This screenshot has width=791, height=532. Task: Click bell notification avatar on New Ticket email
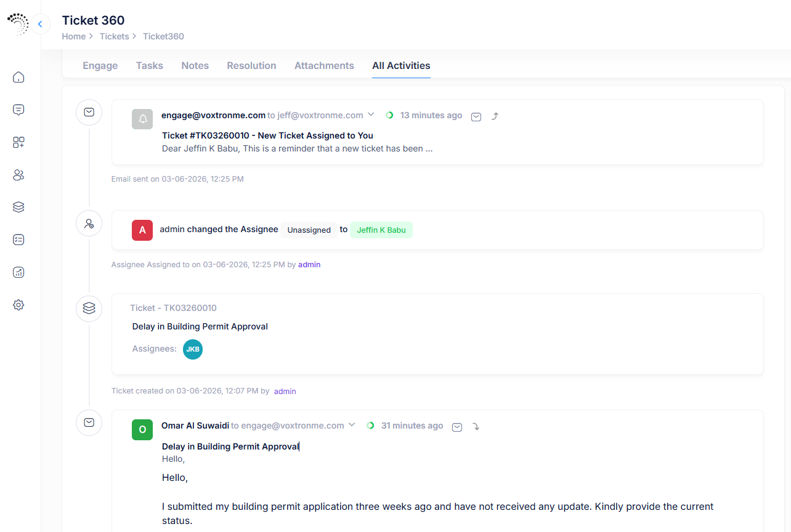pos(142,119)
